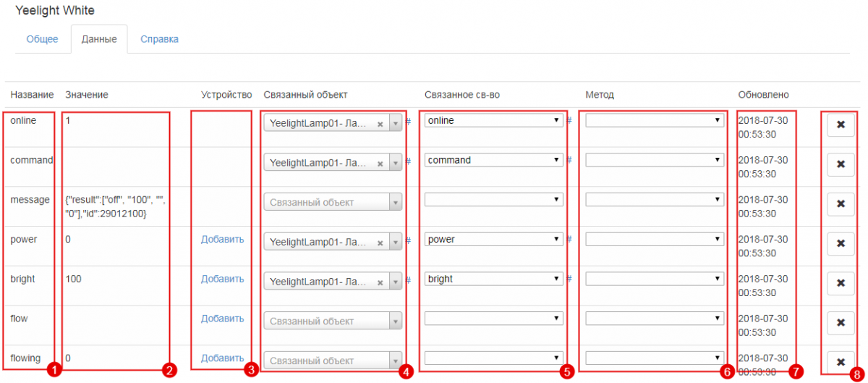Follow # link after power linked object
This screenshot has width=868, height=383.
tap(408, 240)
